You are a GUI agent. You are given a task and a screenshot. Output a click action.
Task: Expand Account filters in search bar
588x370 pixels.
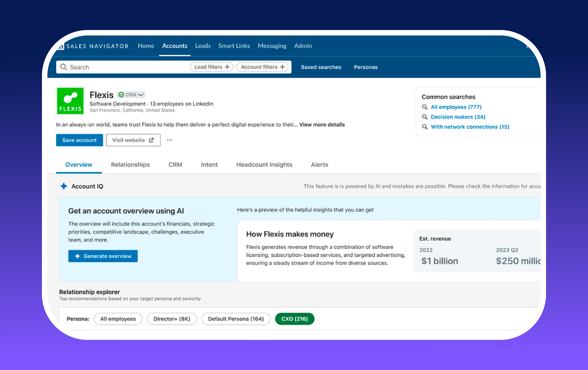click(x=262, y=67)
